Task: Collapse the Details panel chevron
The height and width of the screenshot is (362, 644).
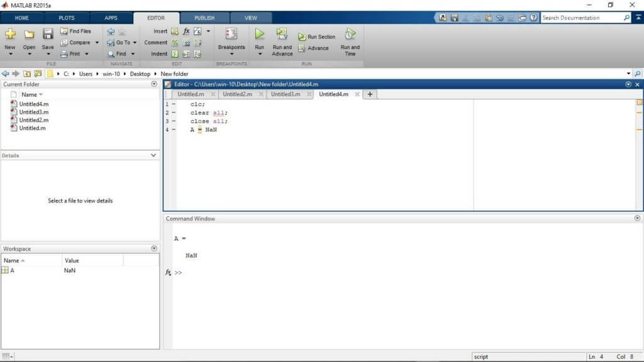Action: [x=155, y=155]
